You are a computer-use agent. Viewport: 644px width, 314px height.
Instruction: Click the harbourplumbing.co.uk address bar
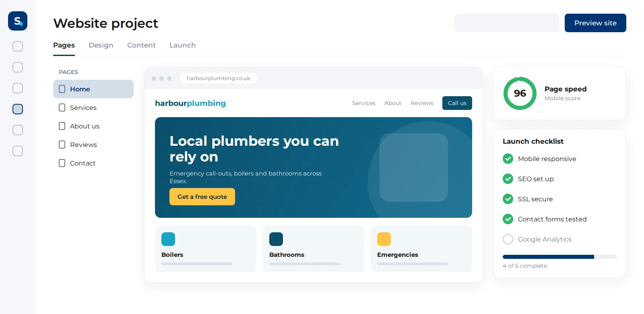[x=219, y=78]
